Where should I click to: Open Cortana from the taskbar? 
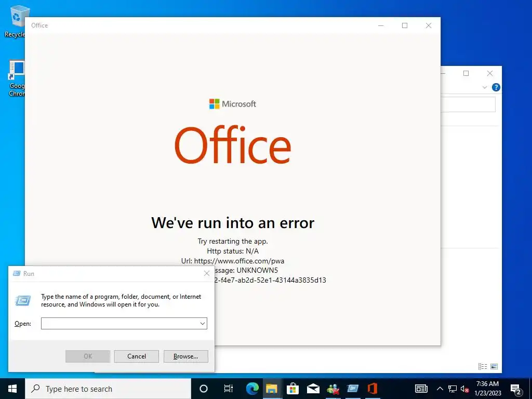(x=204, y=389)
